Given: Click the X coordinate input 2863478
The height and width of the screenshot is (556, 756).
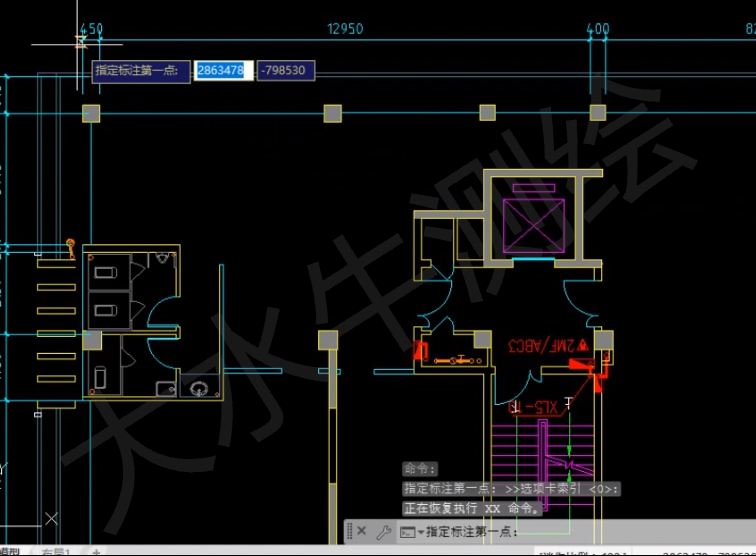Looking at the screenshot, I should (x=224, y=70).
